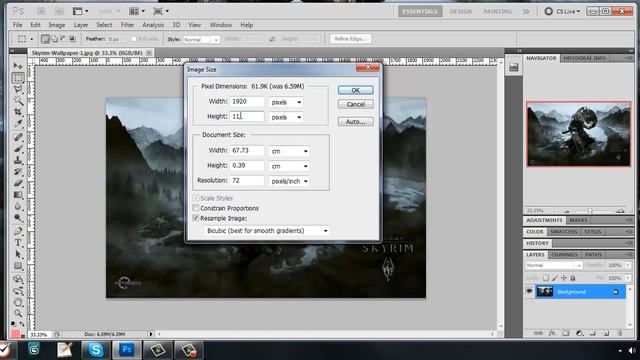Open the marquee Style Normal dropdown
The width and height of the screenshot is (640, 360).
coord(201,39)
